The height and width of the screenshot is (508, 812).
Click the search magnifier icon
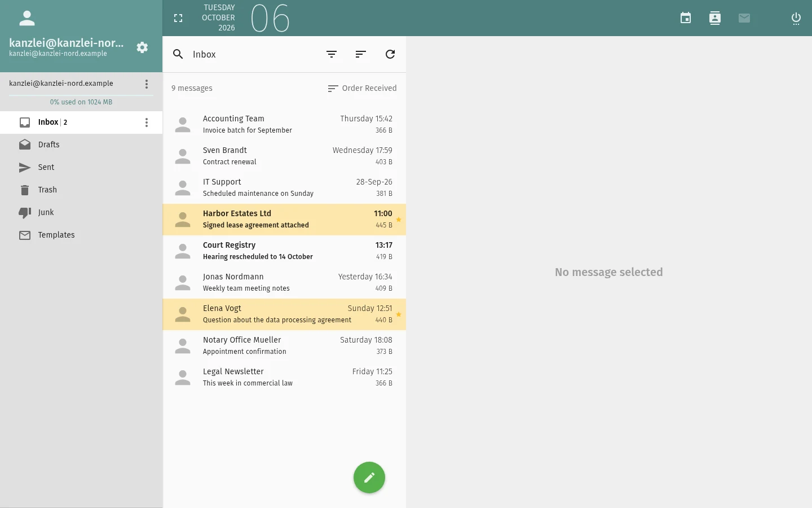(x=178, y=54)
